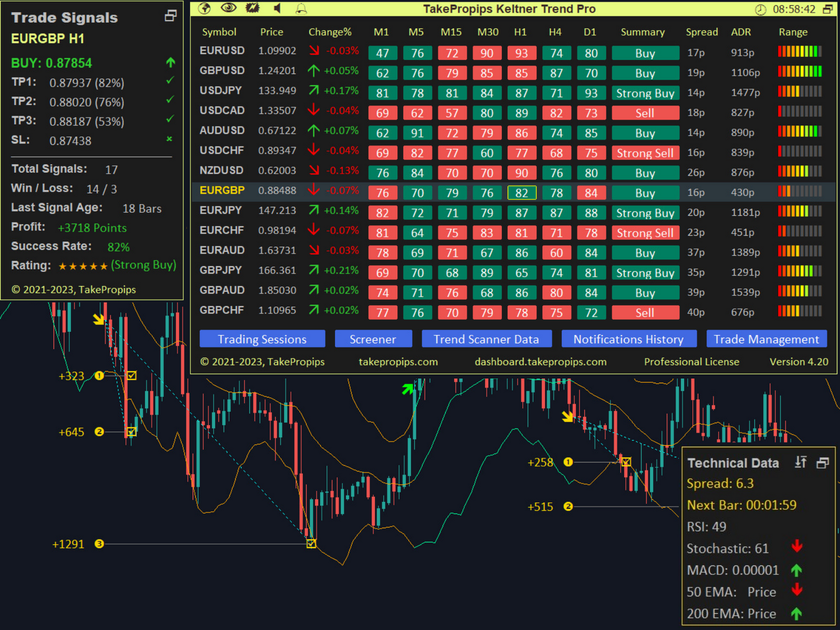Click the +1291 target marker on chart
840x630 pixels.
click(x=99, y=544)
